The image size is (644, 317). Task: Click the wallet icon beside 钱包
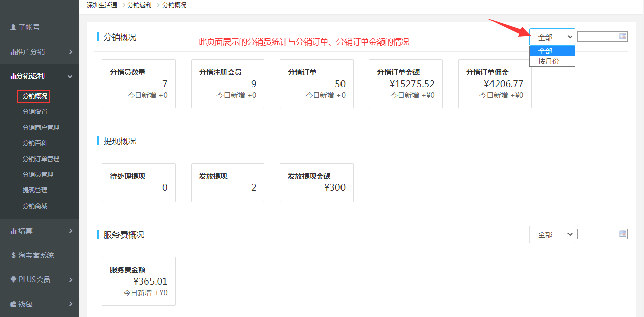pyautogui.click(x=14, y=304)
